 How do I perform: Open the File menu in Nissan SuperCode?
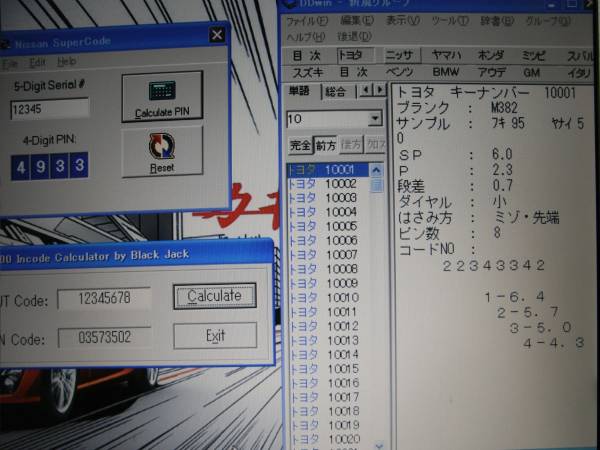pos(9,64)
